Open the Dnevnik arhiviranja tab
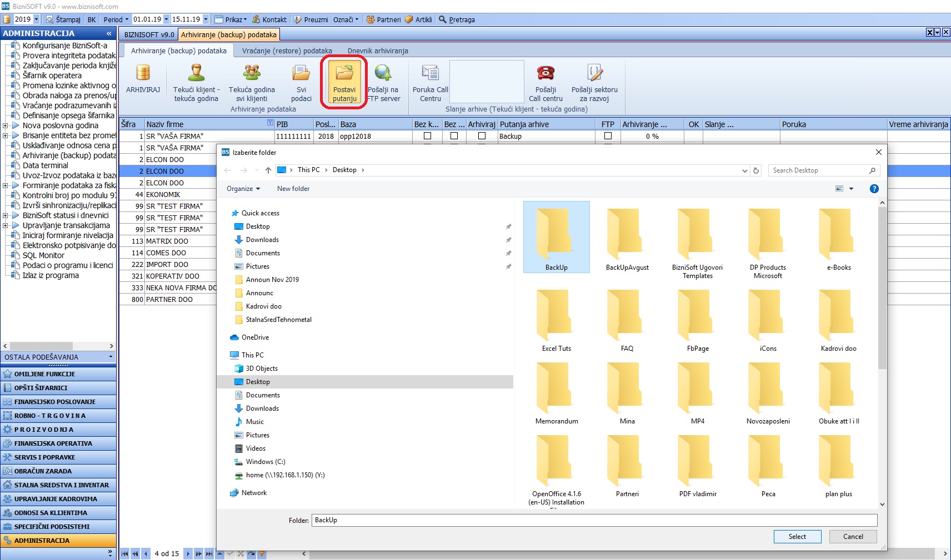Viewport: 951px width, 560px height. [x=378, y=51]
